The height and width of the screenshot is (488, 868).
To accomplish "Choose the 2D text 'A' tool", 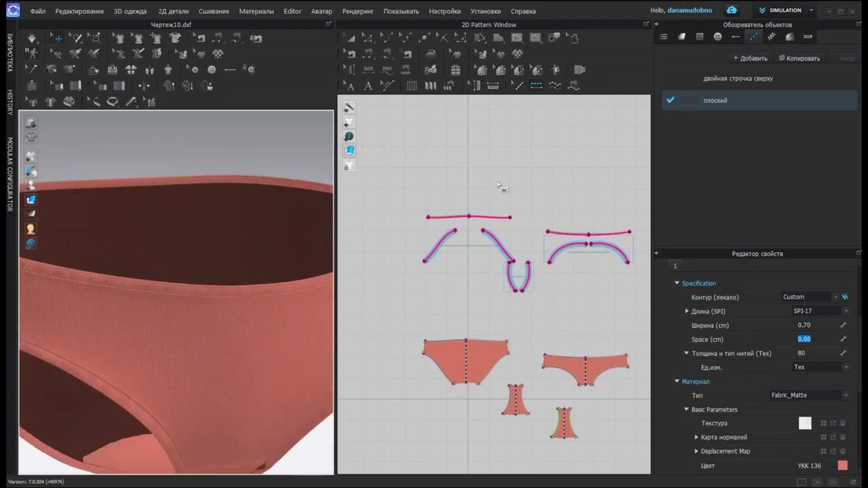I will pos(368,86).
